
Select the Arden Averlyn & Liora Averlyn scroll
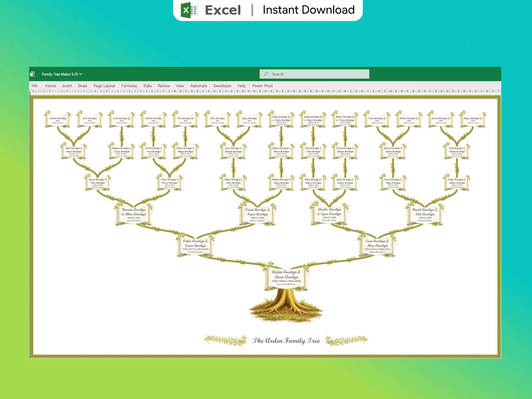286,278
